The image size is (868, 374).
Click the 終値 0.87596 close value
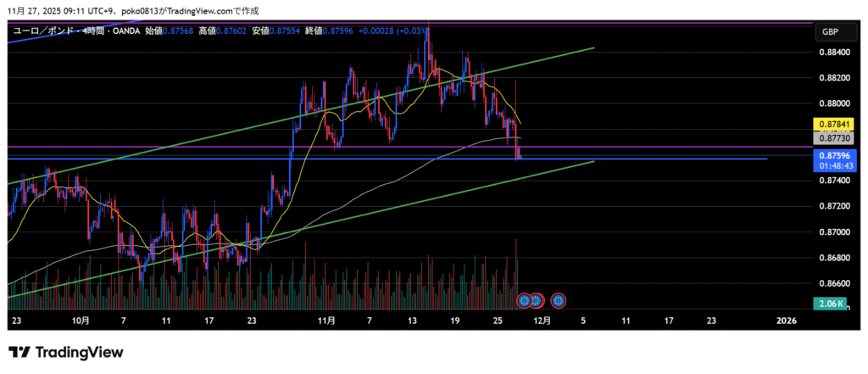(x=329, y=30)
